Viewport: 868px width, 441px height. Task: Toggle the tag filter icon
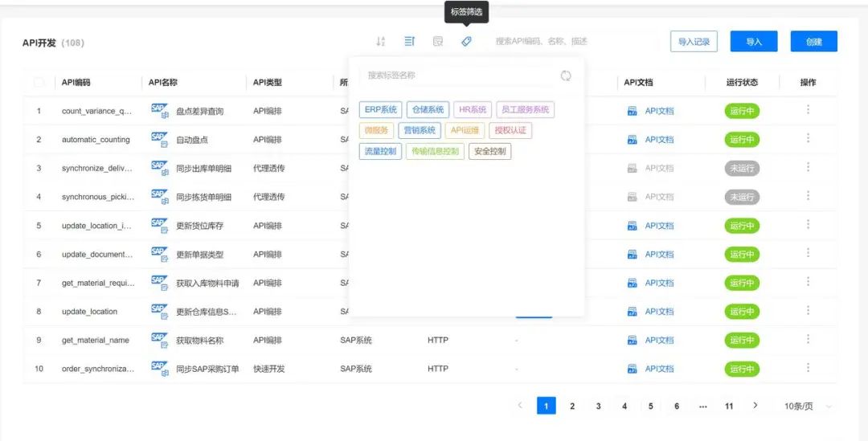tap(467, 42)
